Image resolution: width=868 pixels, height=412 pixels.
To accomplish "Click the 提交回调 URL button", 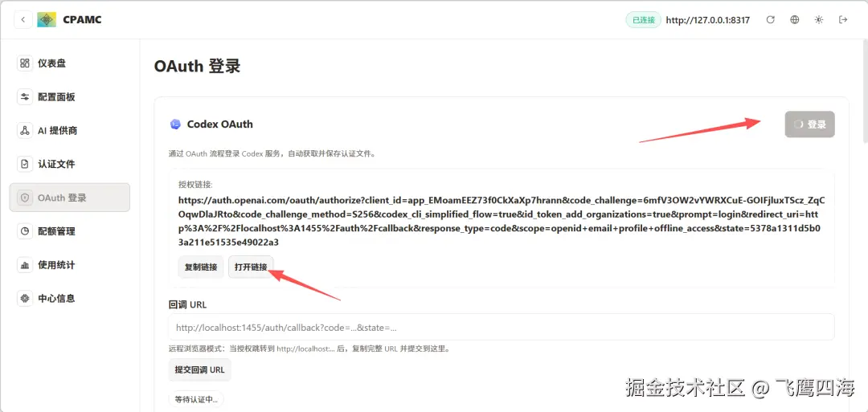I will tap(200, 370).
